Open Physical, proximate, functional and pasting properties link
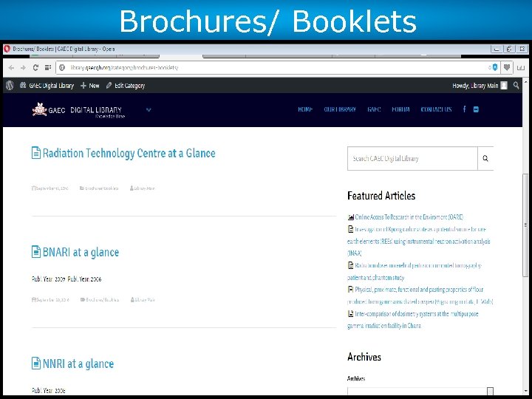Image resolution: width=532 pixels, height=399 pixels. coord(420,296)
